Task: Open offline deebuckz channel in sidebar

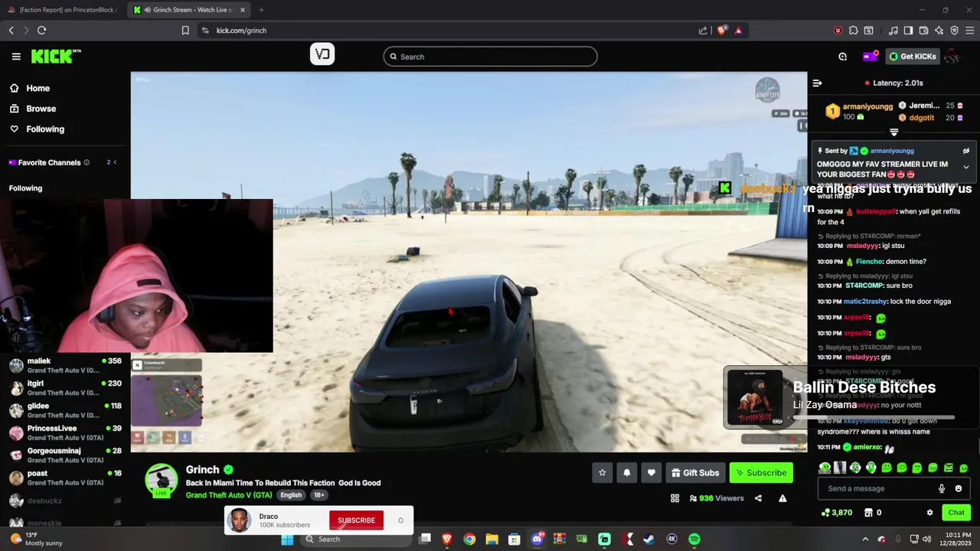Action: 65,500
